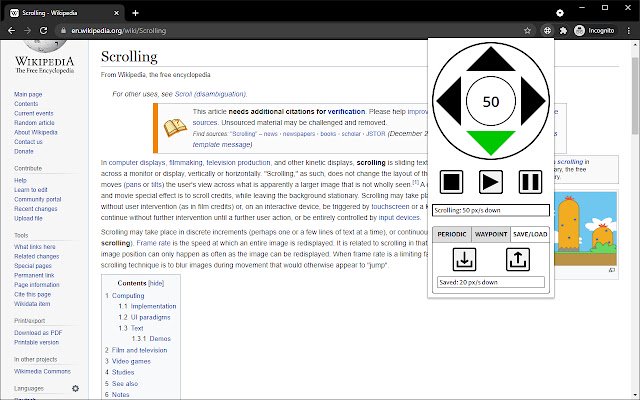Open the auto-scroll extension icon in toolbar
Image resolution: width=640 pixels, height=400 pixels.
click(x=547, y=31)
